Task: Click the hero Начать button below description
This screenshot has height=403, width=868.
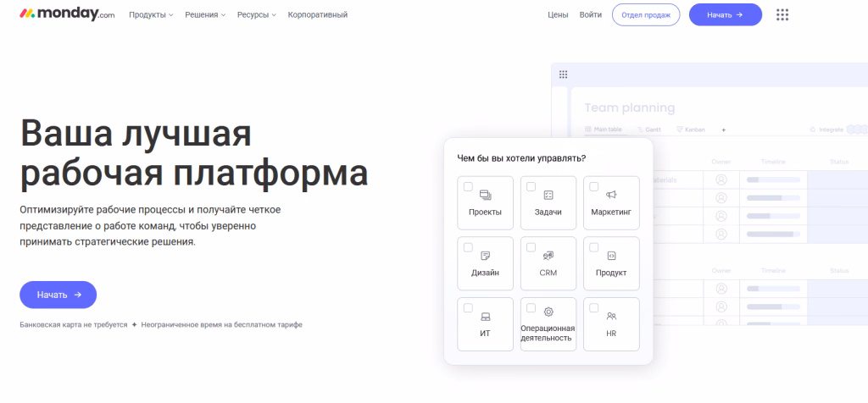Action: (58, 295)
